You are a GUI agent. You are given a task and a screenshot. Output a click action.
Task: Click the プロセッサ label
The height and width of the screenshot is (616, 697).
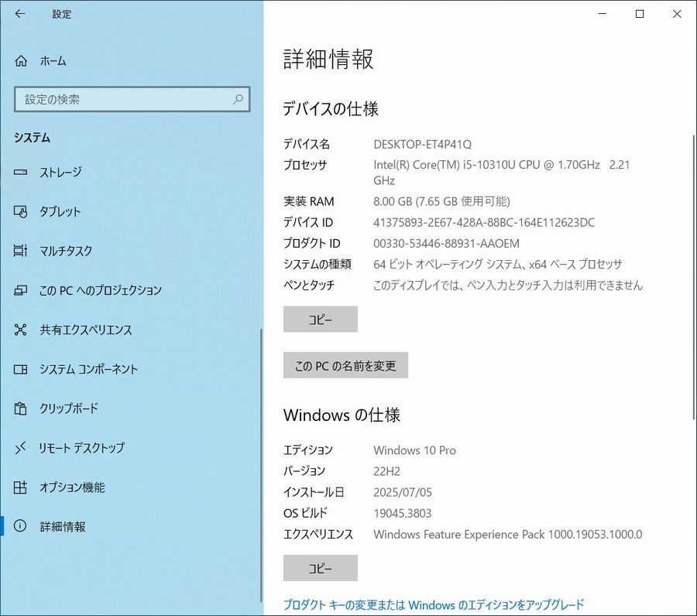click(305, 165)
